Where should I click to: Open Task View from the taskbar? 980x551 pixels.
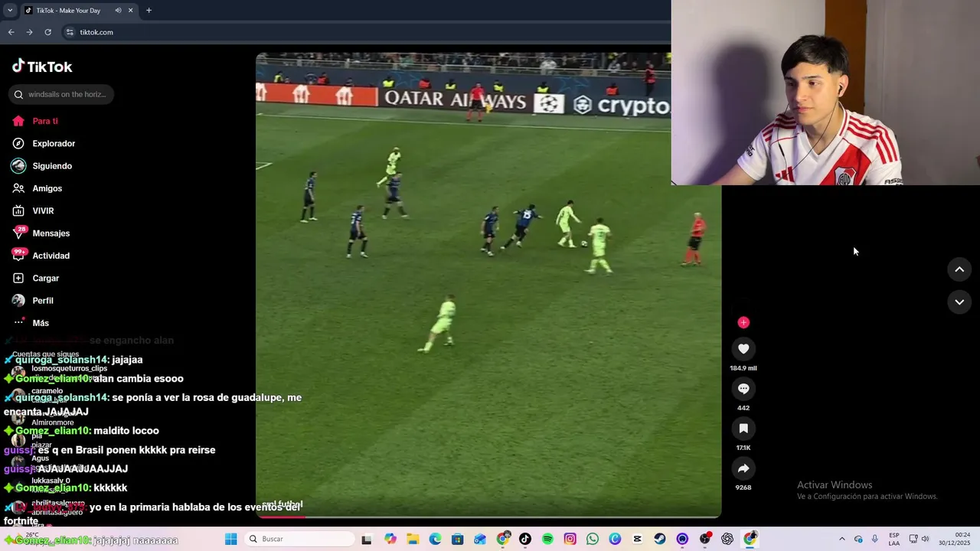pyautogui.click(x=367, y=539)
